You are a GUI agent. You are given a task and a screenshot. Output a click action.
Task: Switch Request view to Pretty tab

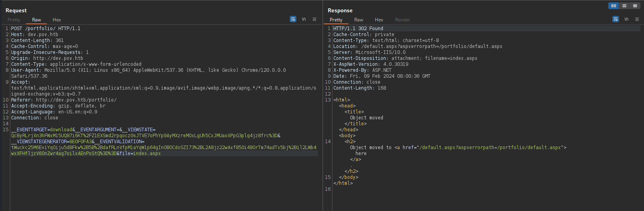[14, 20]
